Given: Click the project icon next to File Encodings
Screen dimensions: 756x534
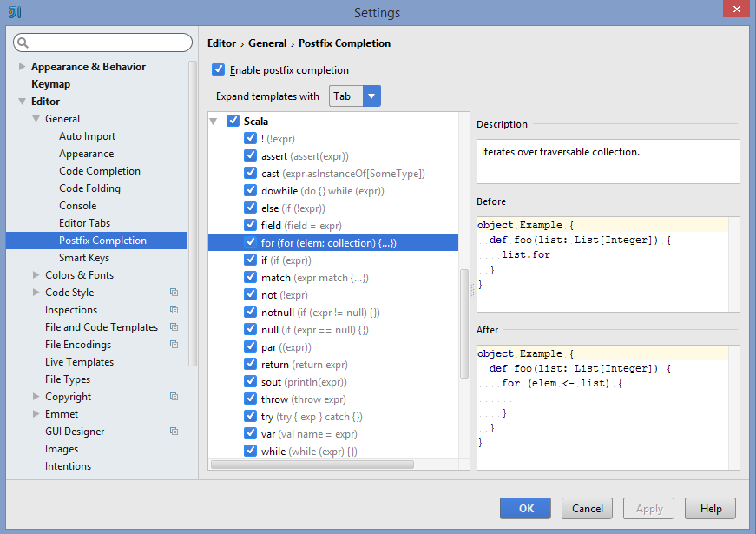Looking at the screenshot, I should coord(174,345).
